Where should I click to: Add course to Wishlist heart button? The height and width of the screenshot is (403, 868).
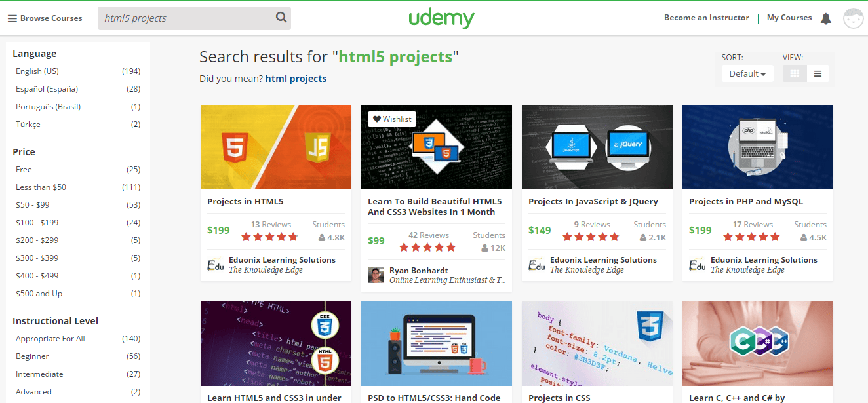[391, 119]
